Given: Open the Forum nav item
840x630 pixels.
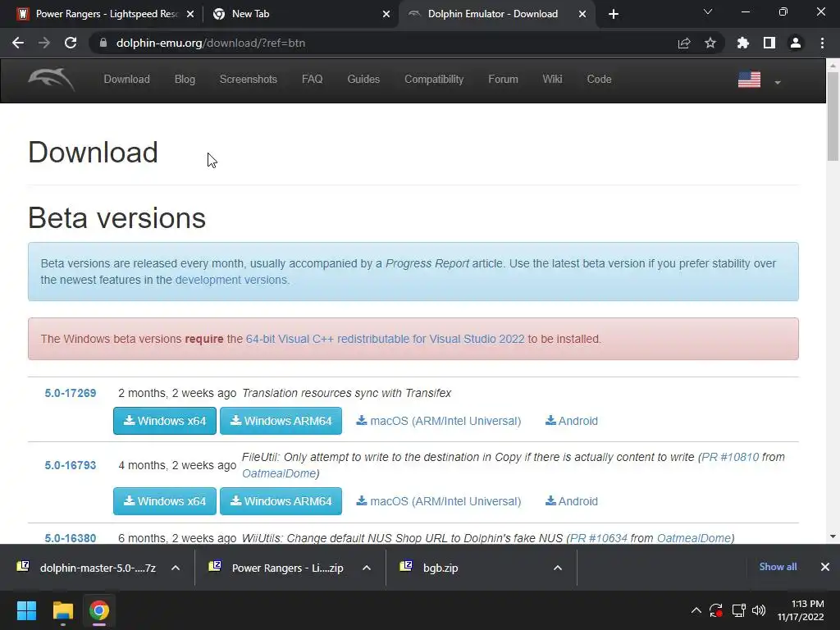Looking at the screenshot, I should [503, 80].
